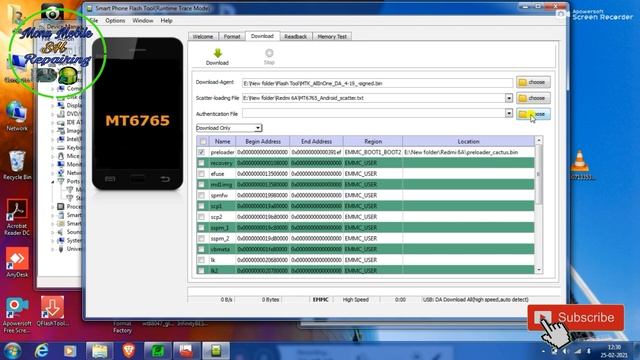Expand the Monitors node in Device Manager
The height and width of the screenshot is (360, 640).
[x=53, y=164]
